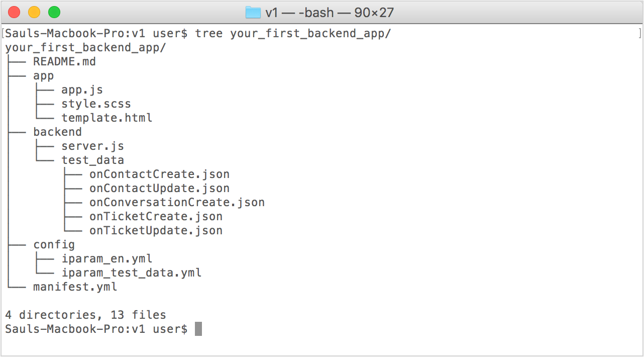The height and width of the screenshot is (357, 644).
Task: Click onConversationCreate.json file name
Action: coord(177,203)
